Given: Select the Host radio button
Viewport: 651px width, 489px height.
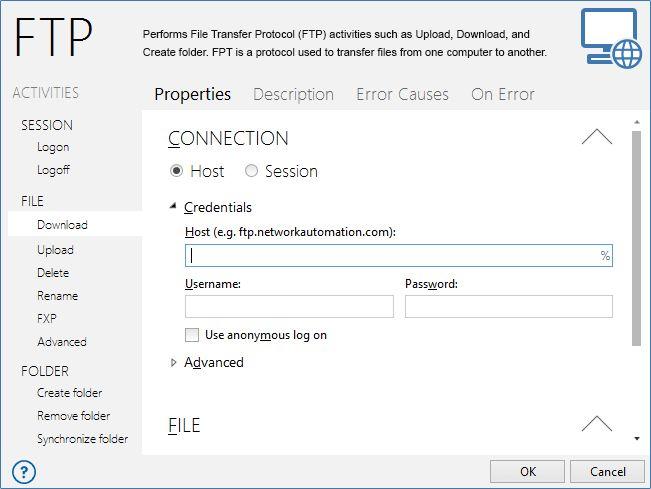Looking at the screenshot, I should point(176,171).
